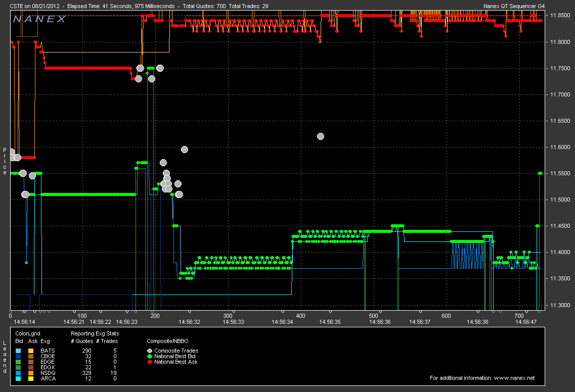Click the isolated trade dot near 11.6200
Image resolution: width=575 pixels, height=392 pixels.
321,136
